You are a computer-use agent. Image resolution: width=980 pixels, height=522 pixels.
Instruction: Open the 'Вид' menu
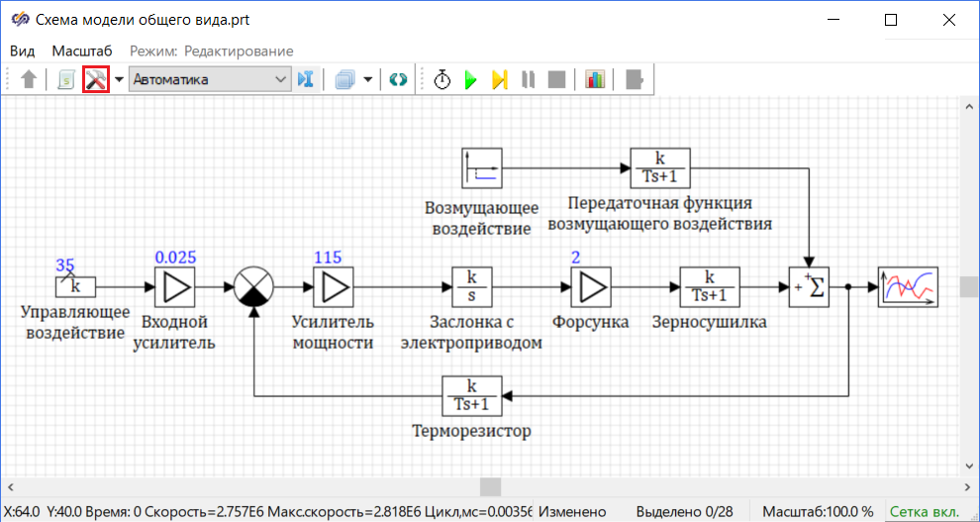pyautogui.click(x=22, y=51)
